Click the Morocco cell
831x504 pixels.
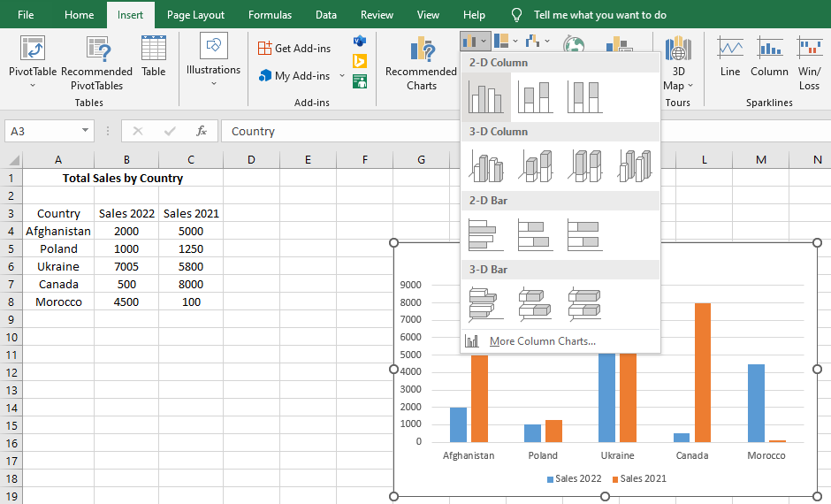(x=58, y=302)
